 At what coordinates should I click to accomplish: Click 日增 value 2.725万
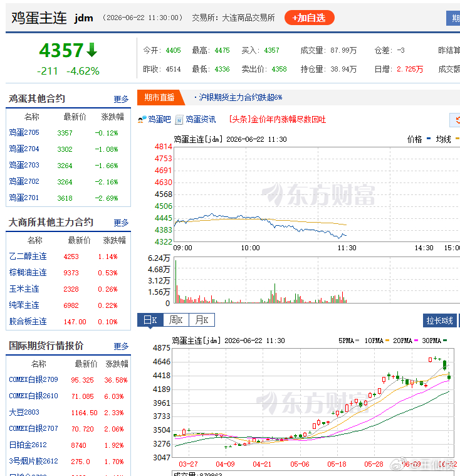tap(410, 69)
